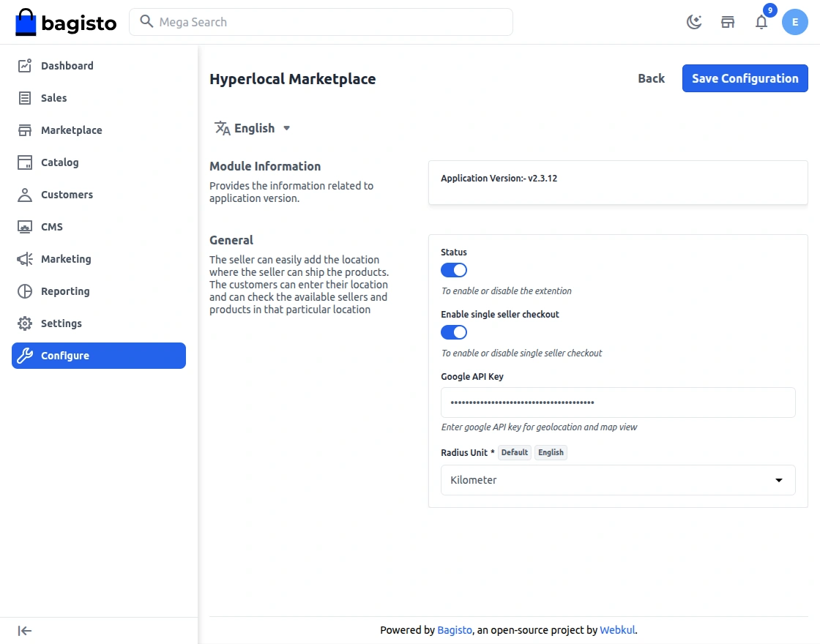Screen dimensions: 820x644
Task: Disable the Status extension toggle
Action: (453, 270)
